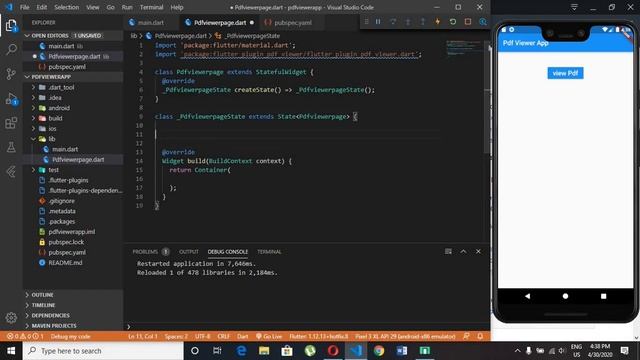Click the debug Step Out button

point(422,22)
